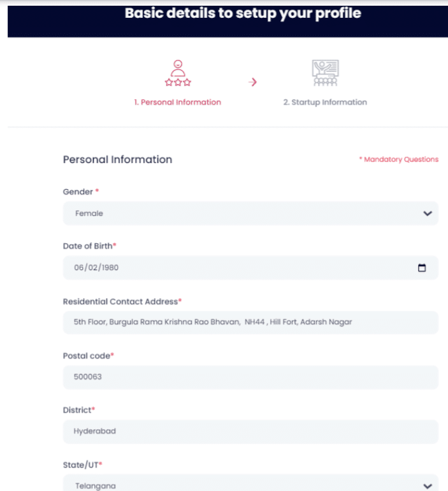Select the District field showing Hyderabad
The height and width of the screenshot is (491, 448).
point(250,431)
